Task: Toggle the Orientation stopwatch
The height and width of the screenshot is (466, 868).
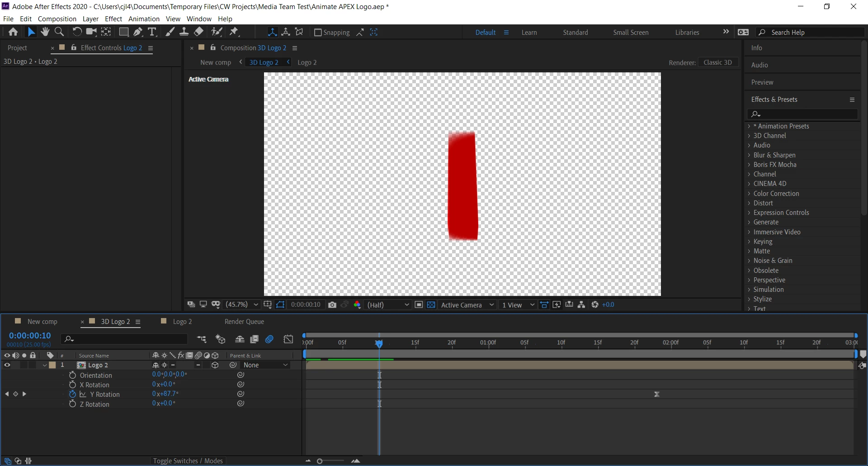Action: [x=72, y=375]
